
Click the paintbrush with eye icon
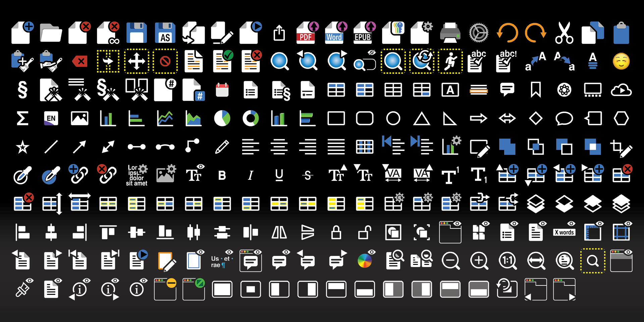tap(24, 288)
